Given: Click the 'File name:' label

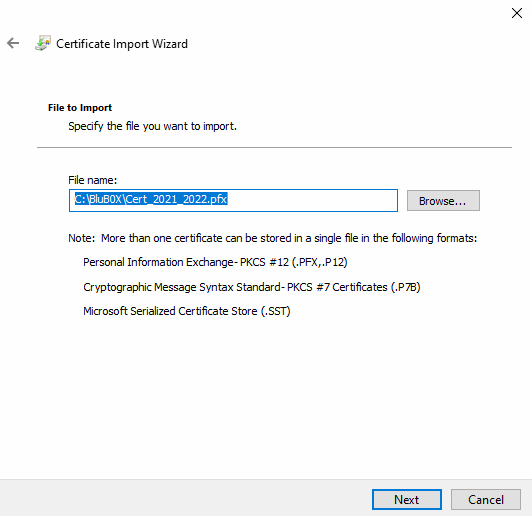Looking at the screenshot, I should (92, 180).
